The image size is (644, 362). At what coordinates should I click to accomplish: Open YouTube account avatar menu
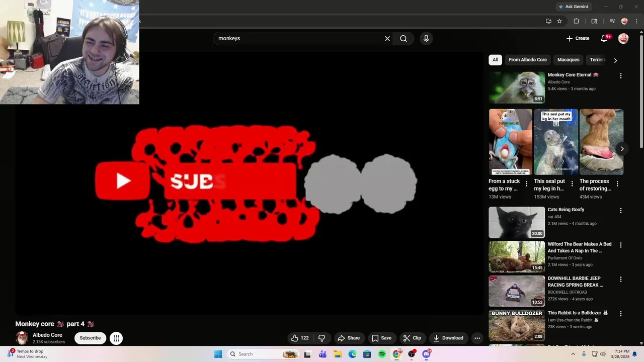[x=623, y=38]
